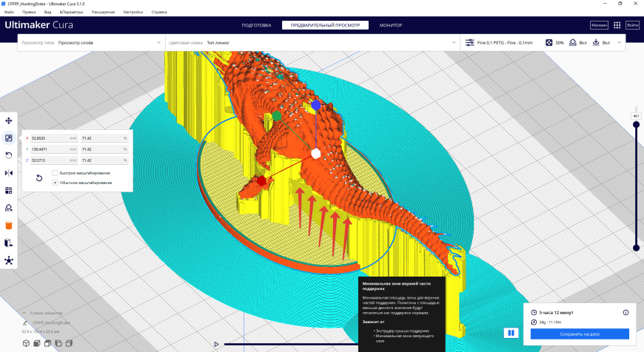Play the layer simulation
This screenshot has width=644, height=352.
click(x=216, y=344)
